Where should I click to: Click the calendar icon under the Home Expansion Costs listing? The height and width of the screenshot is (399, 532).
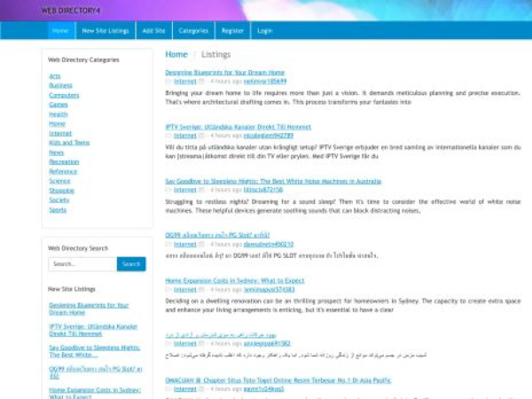click(201, 289)
